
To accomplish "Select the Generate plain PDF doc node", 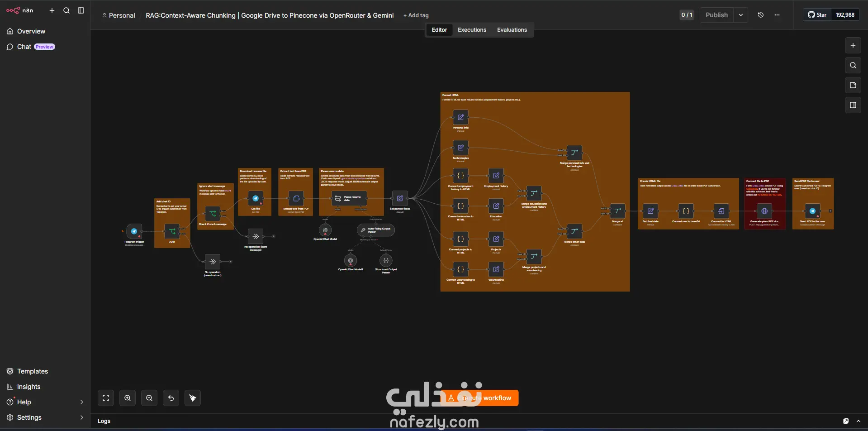I will coord(764,211).
